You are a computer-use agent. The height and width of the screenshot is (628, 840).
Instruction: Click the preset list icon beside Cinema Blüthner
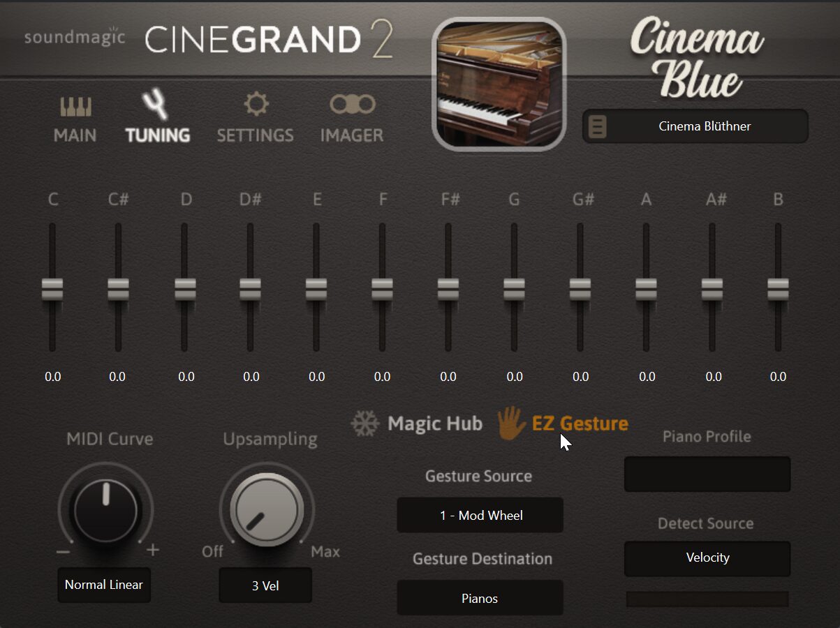(x=598, y=127)
